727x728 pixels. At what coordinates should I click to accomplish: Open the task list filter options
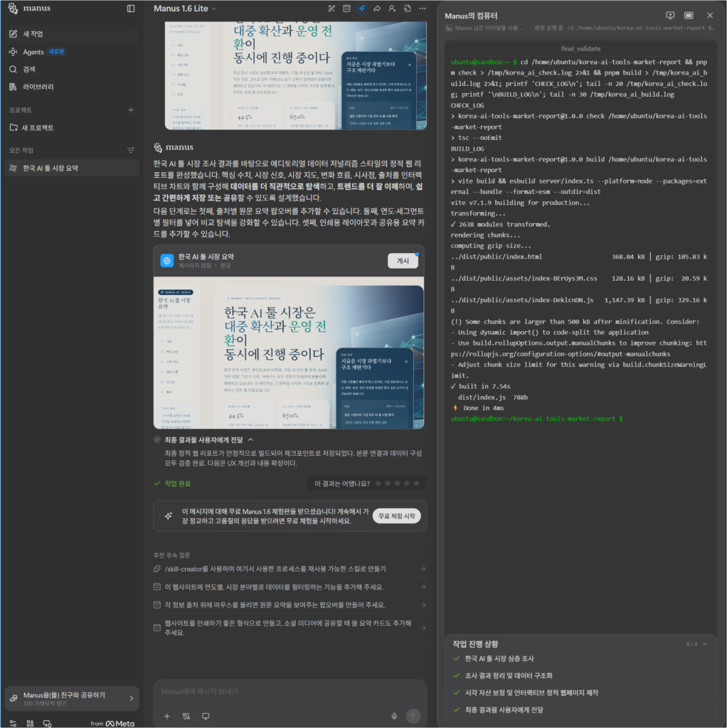click(130, 150)
